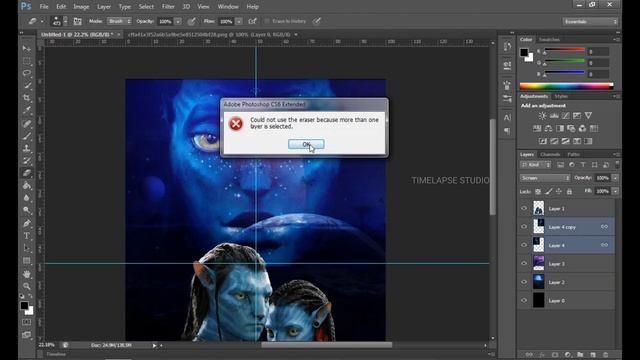
Task: Click the foreground color swatch in Color panel
Action: (x=524, y=52)
